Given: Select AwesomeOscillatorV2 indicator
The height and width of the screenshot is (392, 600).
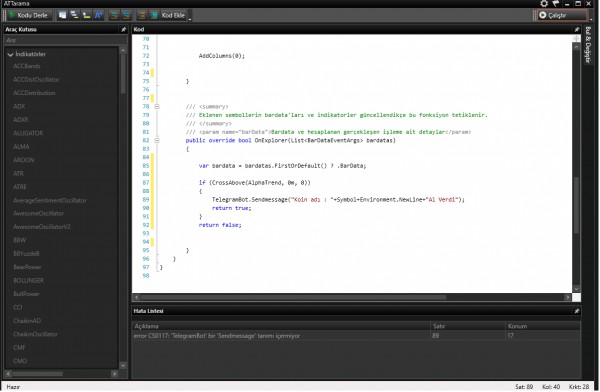Looking at the screenshot, I should (42, 227).
